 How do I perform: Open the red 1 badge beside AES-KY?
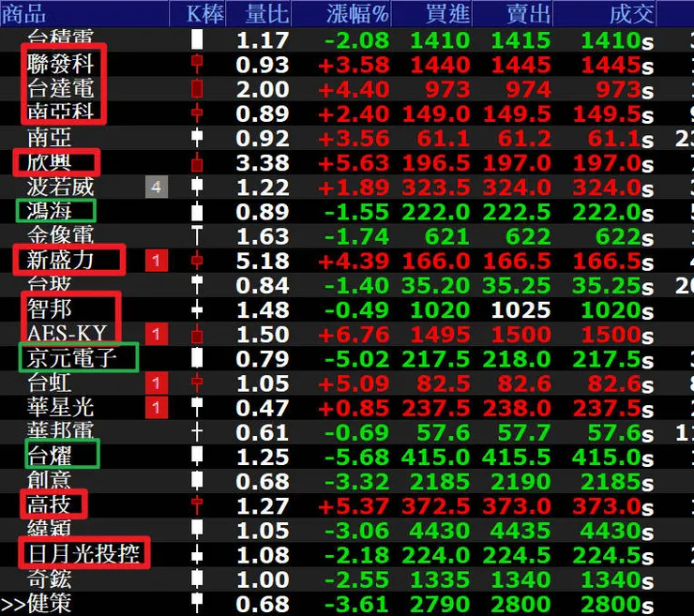point(157,334)
